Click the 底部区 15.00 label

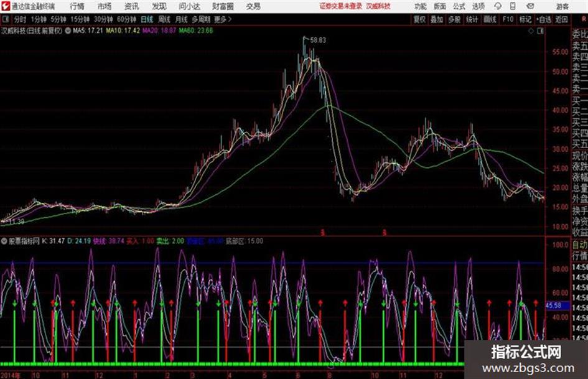pyautogui.click(x=244, y=241)
